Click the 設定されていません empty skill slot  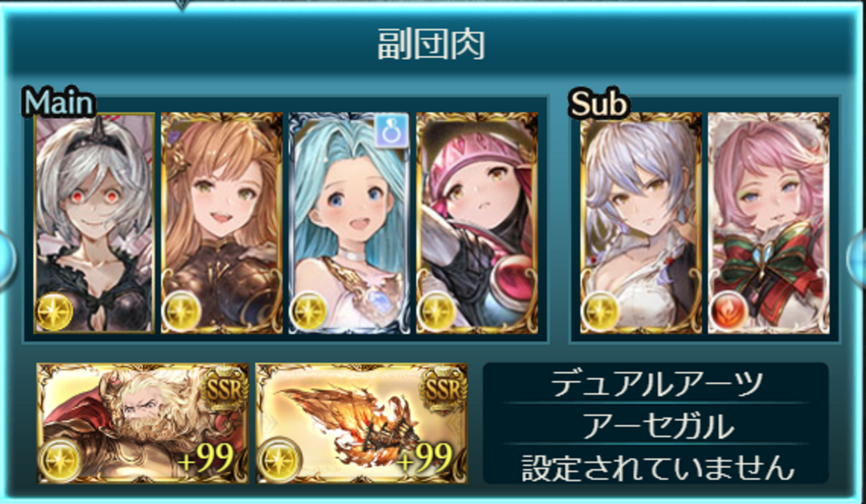655,465
